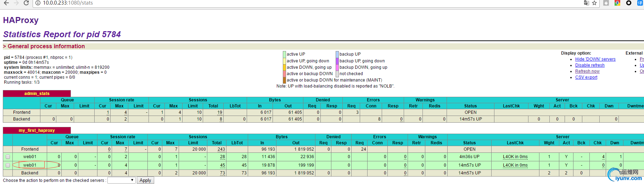This screenshot has height=184, width=644.
Task: Click the '243' total sessions value
Action: [221, 149]
